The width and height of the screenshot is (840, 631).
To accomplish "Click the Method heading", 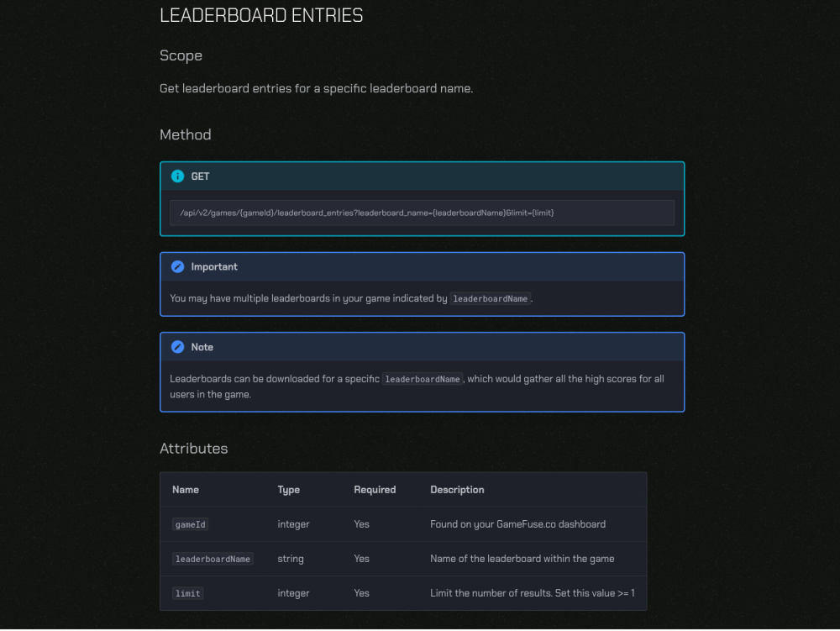I will point(186,134).
